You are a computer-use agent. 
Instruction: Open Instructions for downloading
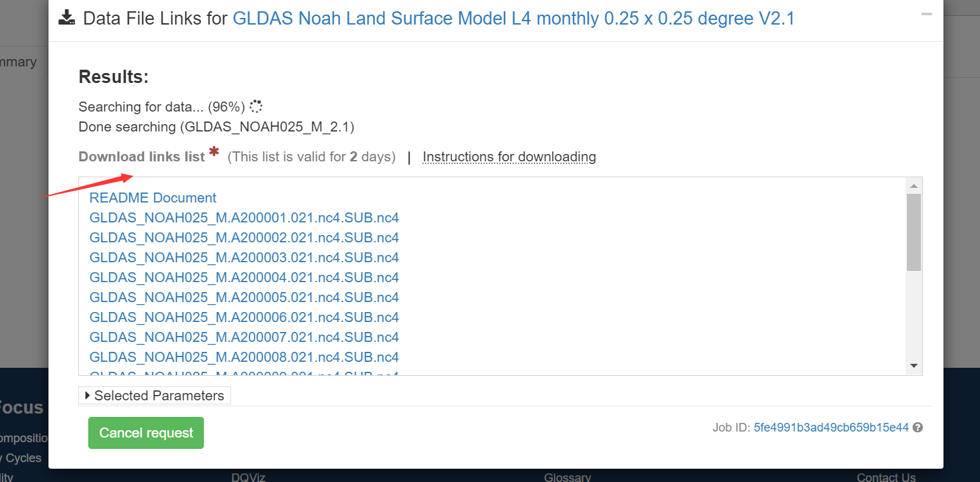[509, 157]
